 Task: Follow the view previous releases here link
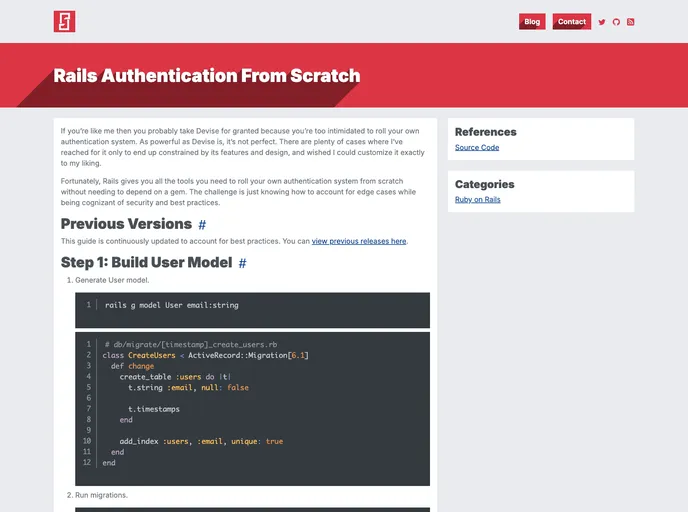[359, 241]
